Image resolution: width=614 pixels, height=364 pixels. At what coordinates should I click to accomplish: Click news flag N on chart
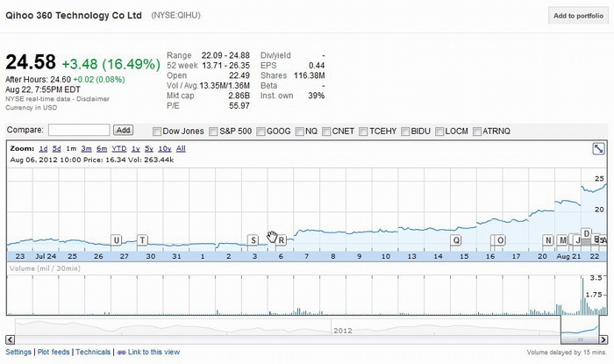[548, 239]
